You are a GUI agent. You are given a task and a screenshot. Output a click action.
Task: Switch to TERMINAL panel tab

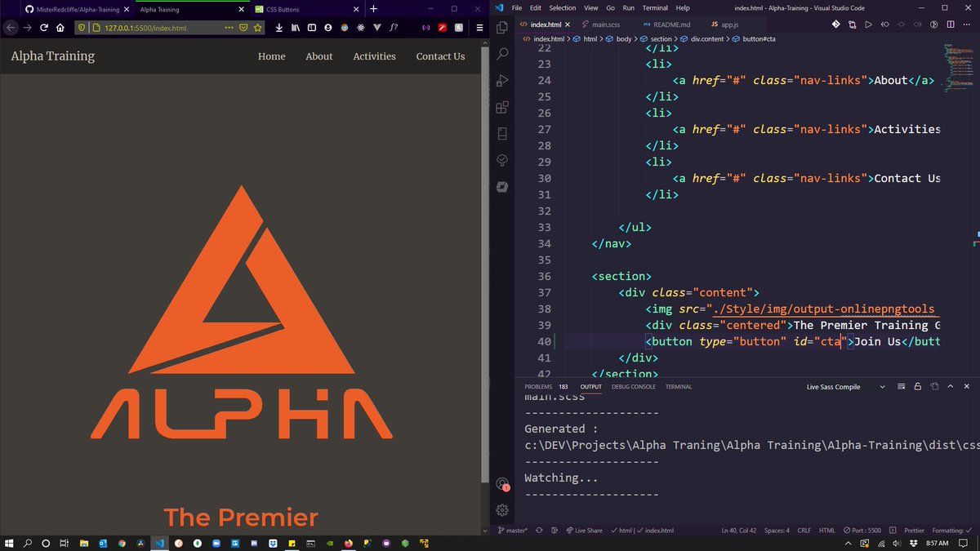pos(678,386)
